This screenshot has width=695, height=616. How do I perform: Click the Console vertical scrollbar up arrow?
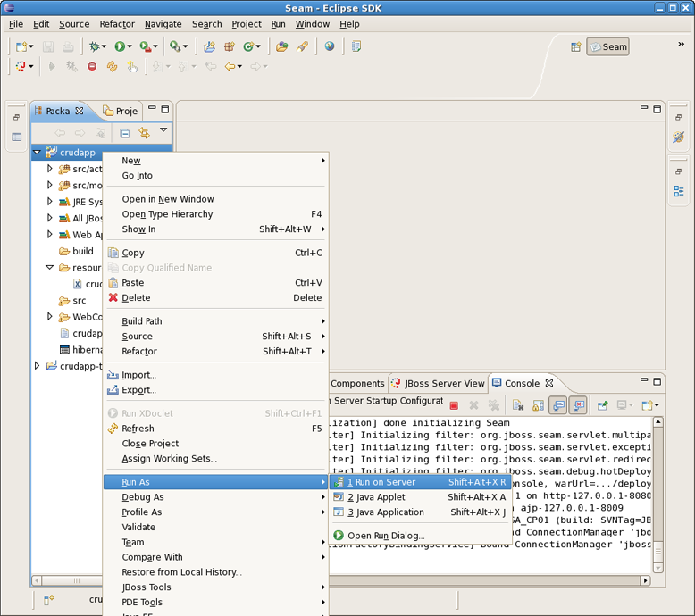(658, 421)
